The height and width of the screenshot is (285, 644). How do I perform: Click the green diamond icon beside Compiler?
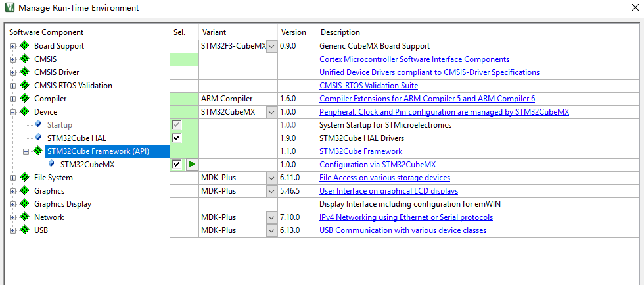click(25, 98)
